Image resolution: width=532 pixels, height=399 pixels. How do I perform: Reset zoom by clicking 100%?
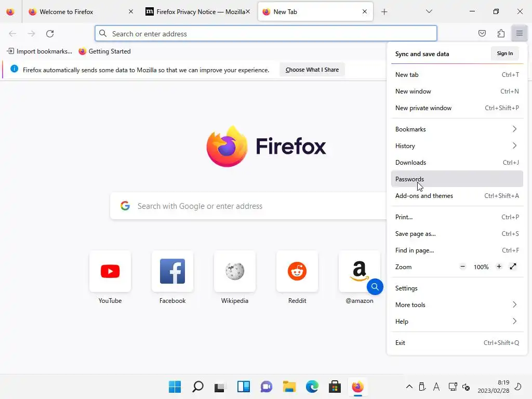point(481,267)
